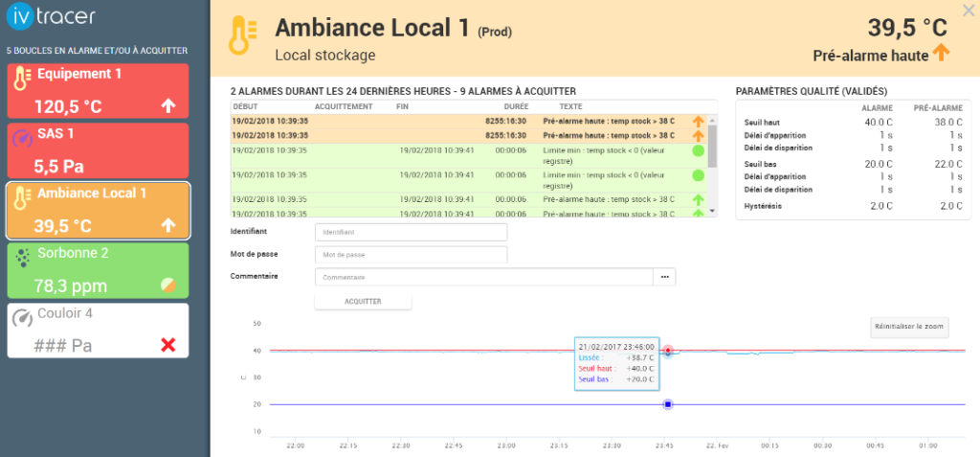Click the ACQUITTER button
Viewport: 980px width, 457px height.
pyautogui.click(x=363, y=301)
